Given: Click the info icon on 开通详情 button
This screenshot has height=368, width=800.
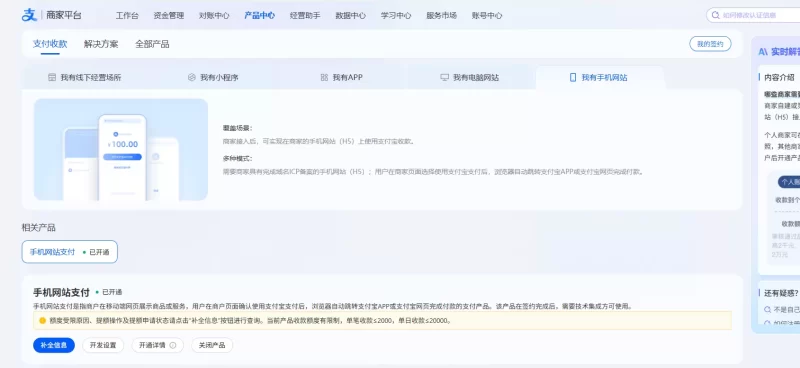Looking at the screenshot, I should (172, 346).
